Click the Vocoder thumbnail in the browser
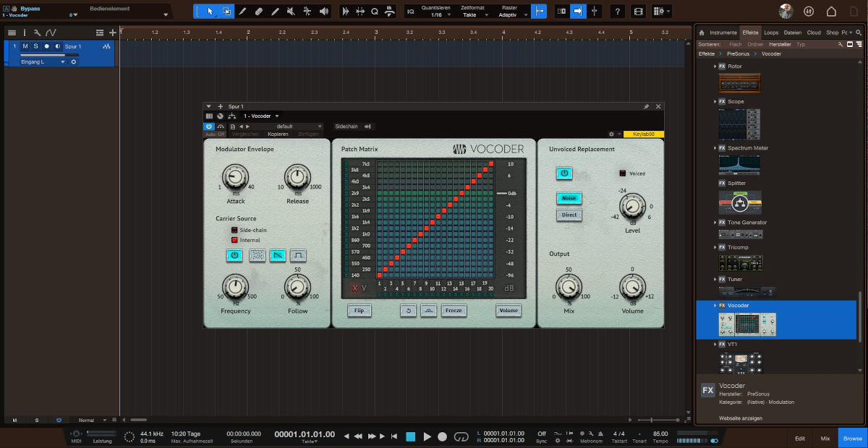 tap(748, 324)
